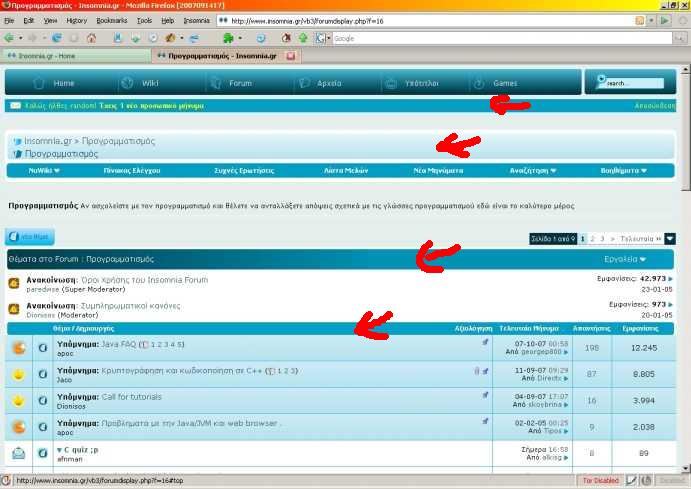This screenshot has width=691, height=489.
Task: Click the Νέο Θέμα new thread button
Action: tap(30, 237)
